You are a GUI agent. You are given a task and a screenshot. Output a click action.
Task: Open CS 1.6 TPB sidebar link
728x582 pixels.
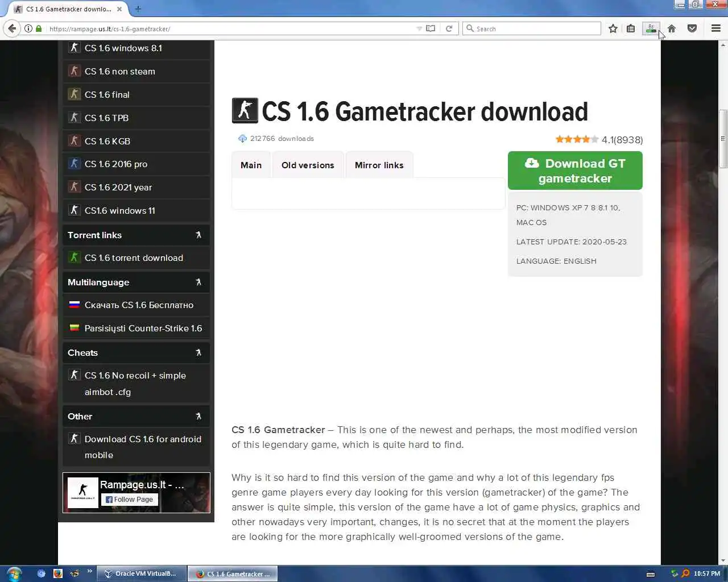pyautogui.click(x=106, y=118)
